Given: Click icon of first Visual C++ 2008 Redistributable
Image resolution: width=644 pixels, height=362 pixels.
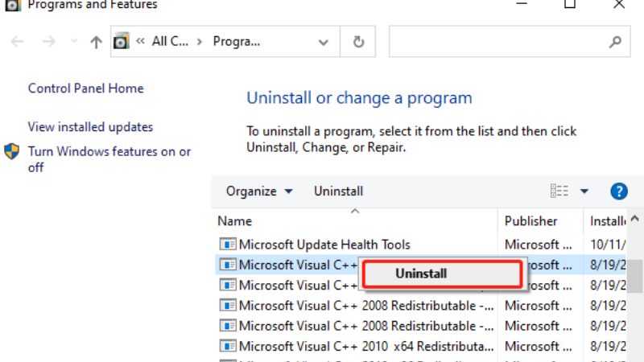Looking at the screenshot, I should point(228,306).
